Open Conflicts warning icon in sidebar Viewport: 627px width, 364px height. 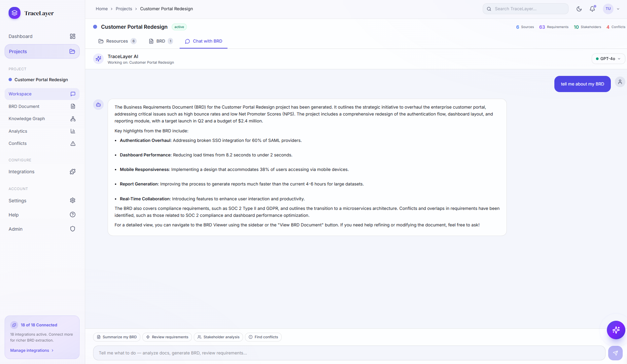click(x=73, y=144)
